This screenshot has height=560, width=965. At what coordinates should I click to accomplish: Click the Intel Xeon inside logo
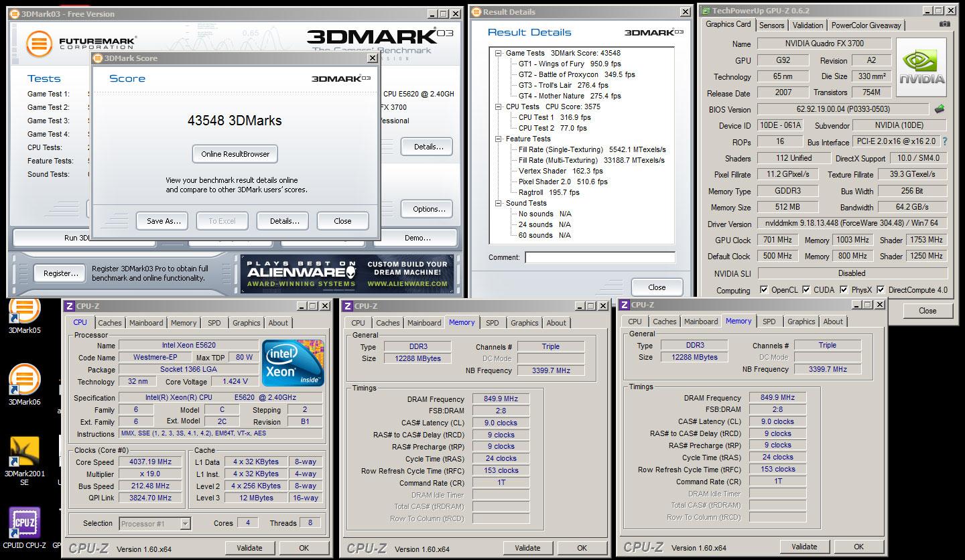pyautogui.click(x=293, y=363)
